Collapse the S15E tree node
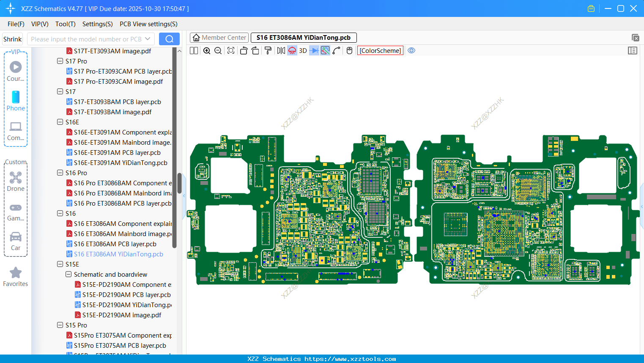The height and width of the screenshot is (363, 644). pyautogui.click(x=60, y=264)
